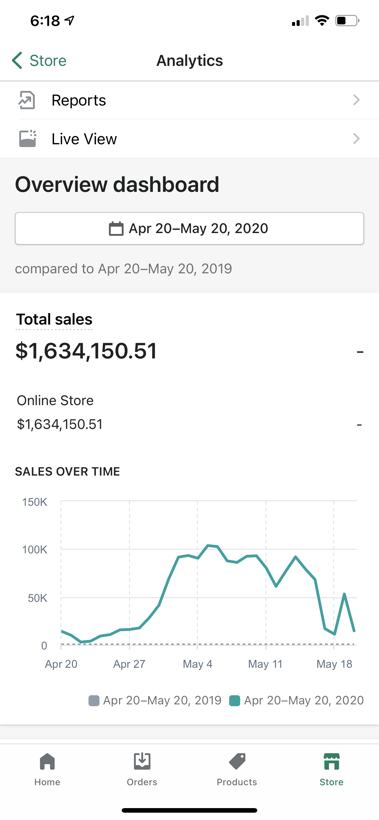Image resolution: width=379 pixels, height=820 pixels.
Task: Tap the May 4 axis label
Action: pyautogui.click(x=198, y=664)
